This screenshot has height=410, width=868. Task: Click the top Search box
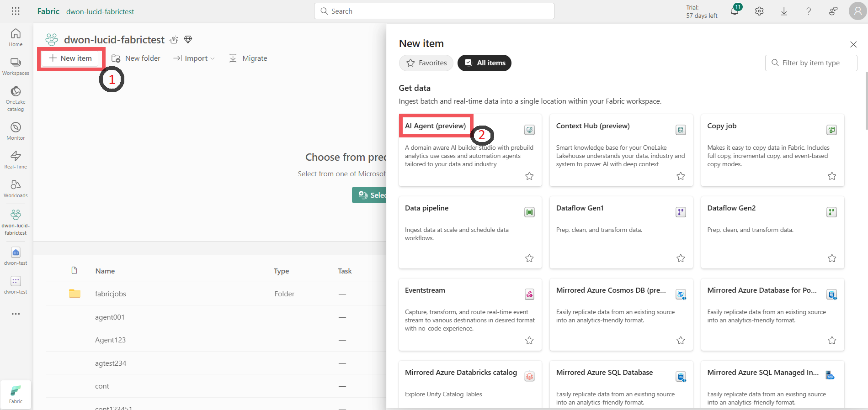[x=434, y=11]
